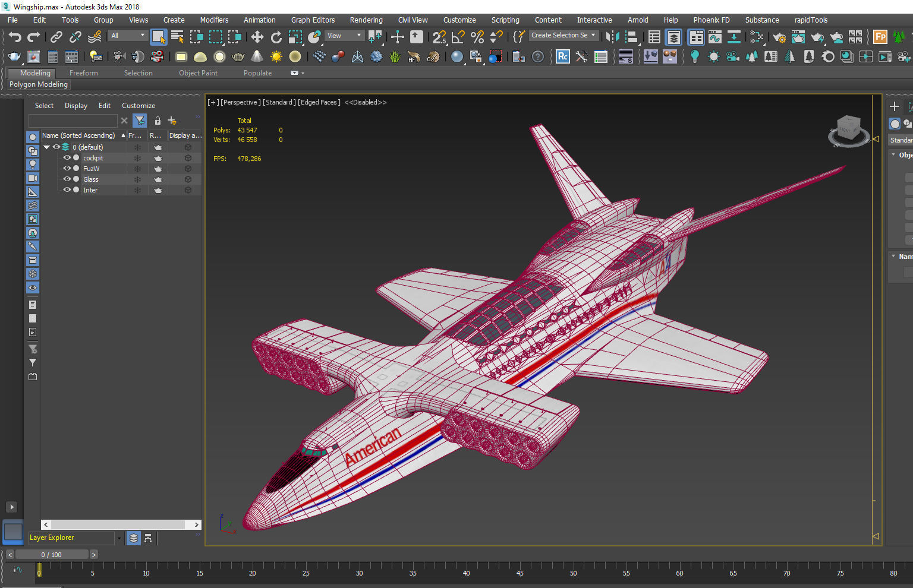Collapse the 0 (default) layer tree
913x588 pixels.
point(46,147)
